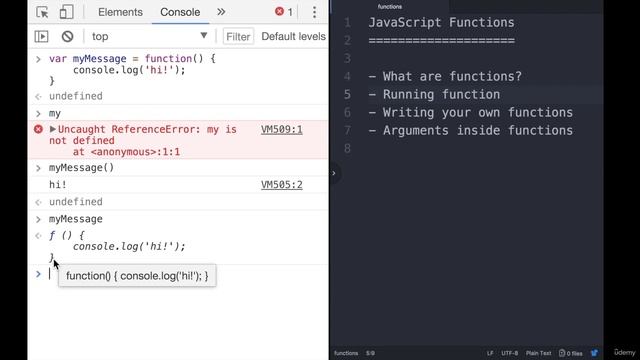Click the 5:9 cursor position in status bar
Screen dimensions: 640x360
click(370, 353)
